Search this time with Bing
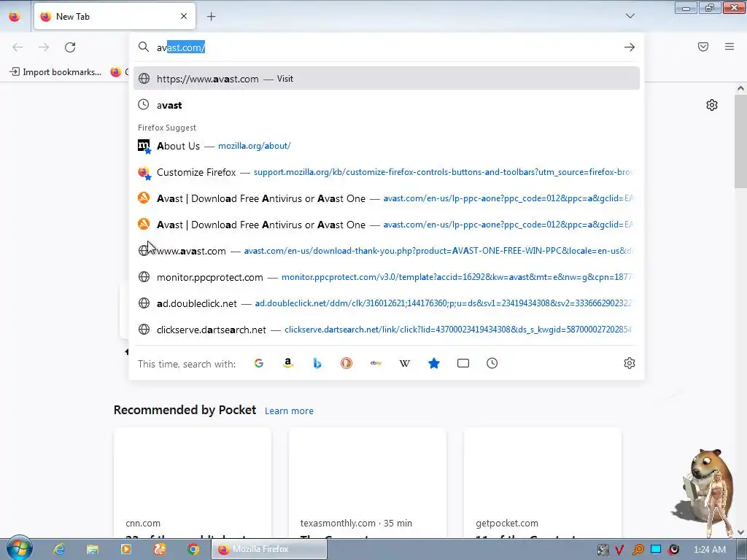Viewport: 747px width, 560px height. point(317,363)
